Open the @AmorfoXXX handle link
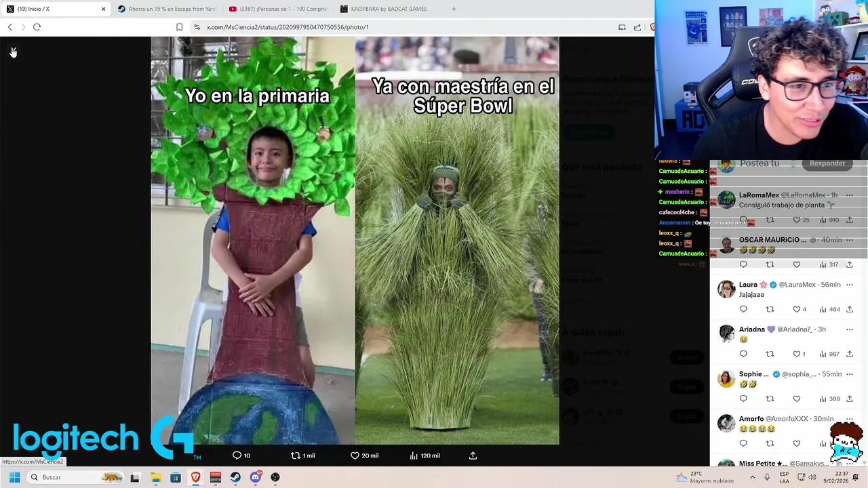 788,419
